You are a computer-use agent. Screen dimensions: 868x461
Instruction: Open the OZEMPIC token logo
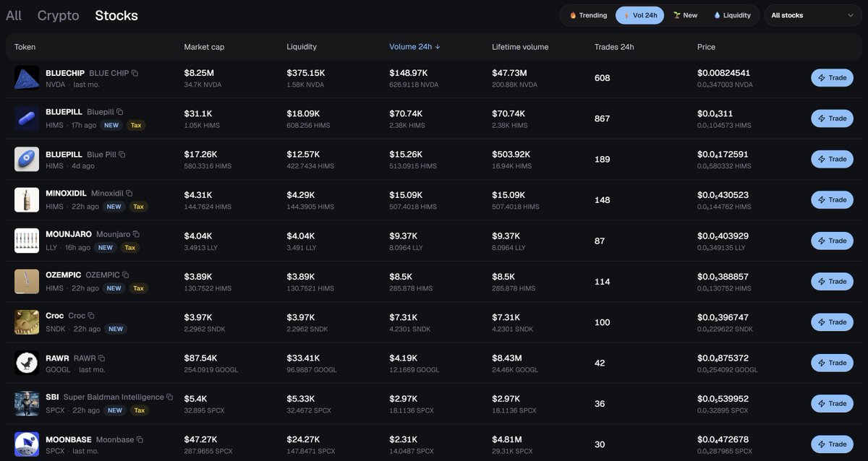coord(27,282)
